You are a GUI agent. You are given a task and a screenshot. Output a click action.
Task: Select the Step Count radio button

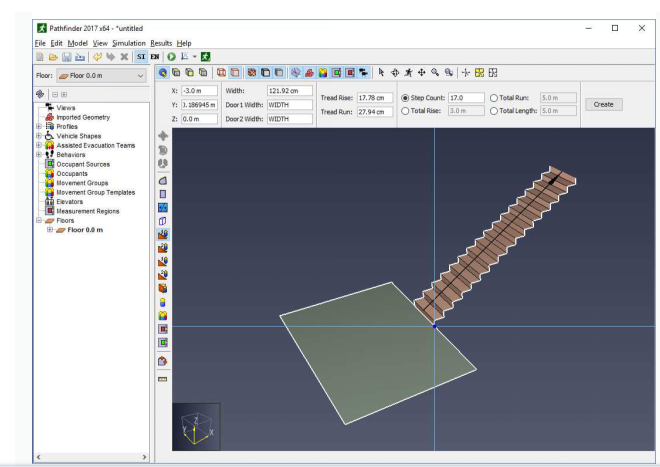[x=405, y=98]
